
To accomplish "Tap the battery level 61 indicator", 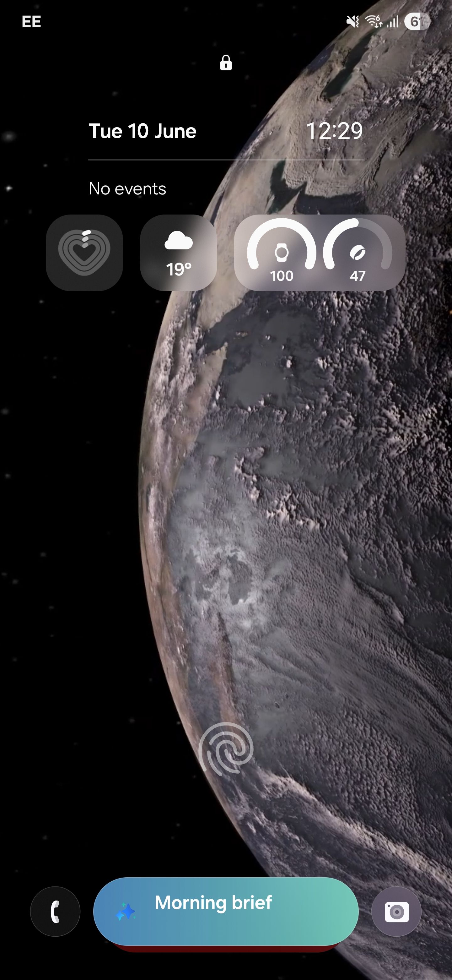I will [x=417, y=22].
